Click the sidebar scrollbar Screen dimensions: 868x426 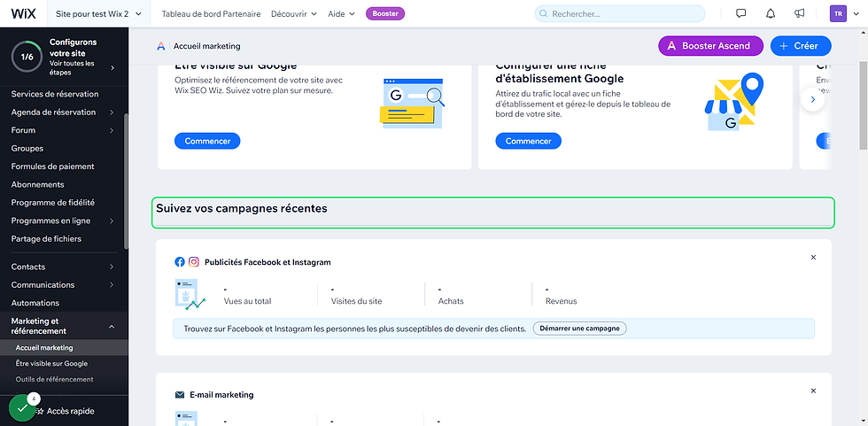(x=126, y=181)
